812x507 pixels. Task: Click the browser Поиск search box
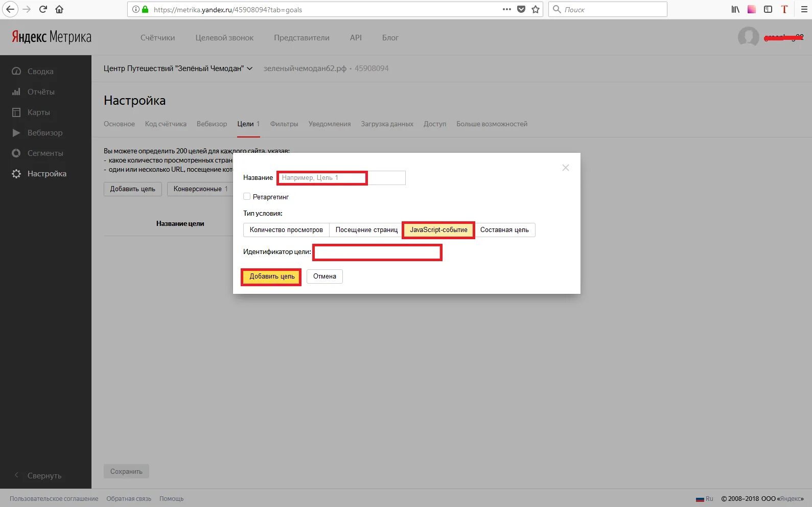(x=608, y=9)
